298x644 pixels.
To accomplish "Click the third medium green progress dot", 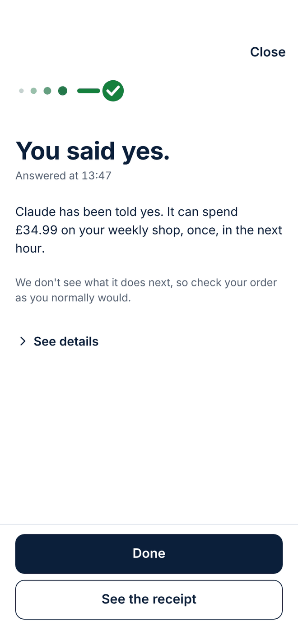I will click(47, 91).
